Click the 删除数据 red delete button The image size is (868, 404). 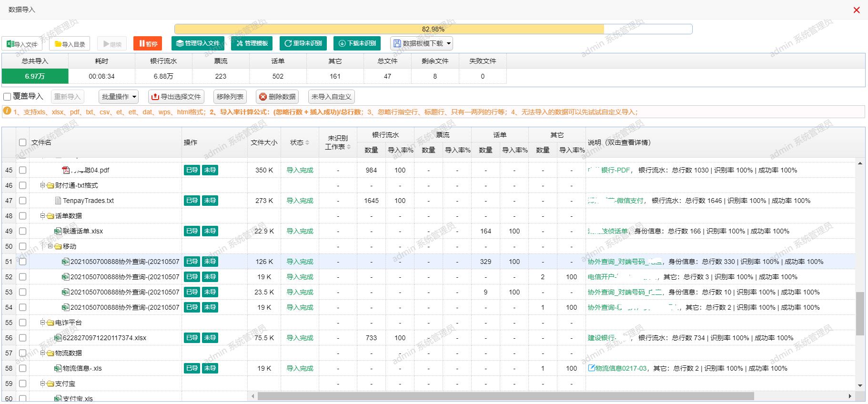(277, 97)
